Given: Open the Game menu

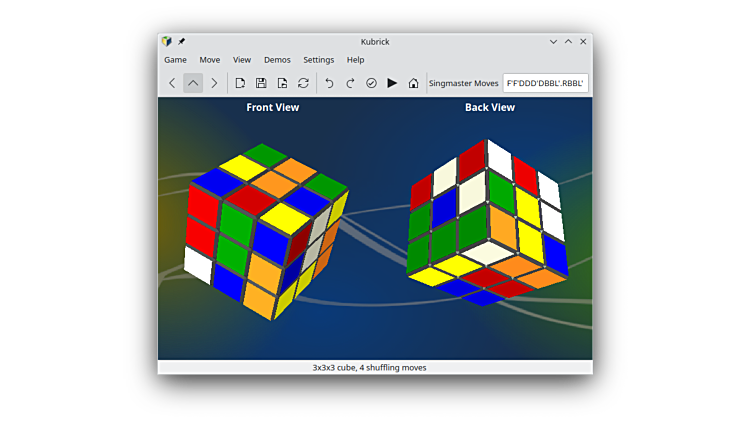Looking at the screenshot, I should pyautogui.click(x=175, y=60).
